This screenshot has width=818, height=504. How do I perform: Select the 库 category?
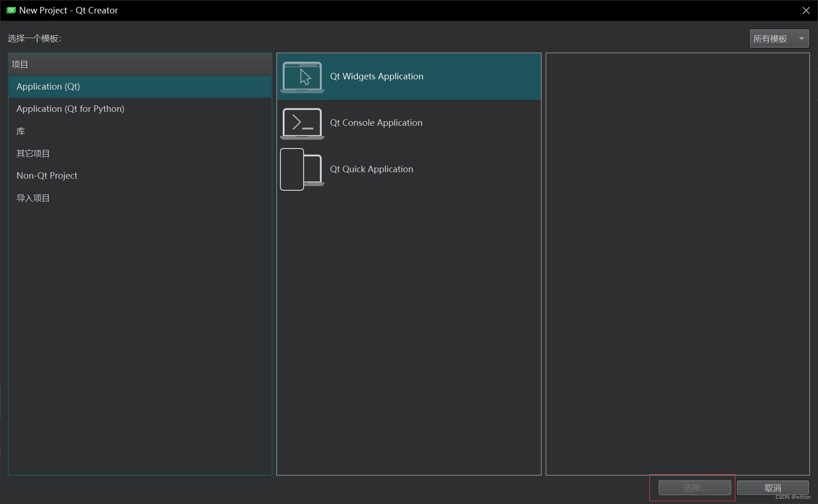(140, 131)
